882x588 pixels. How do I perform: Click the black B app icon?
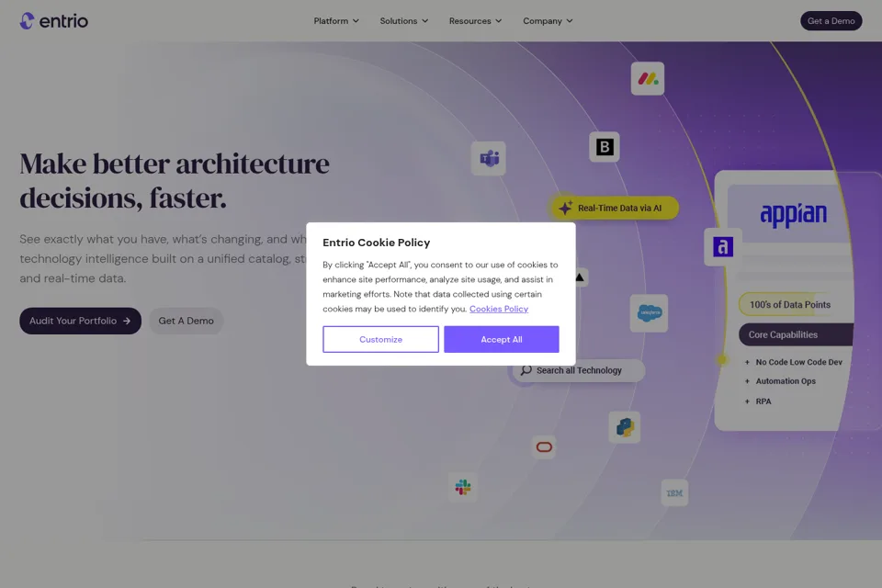point(605,147)
